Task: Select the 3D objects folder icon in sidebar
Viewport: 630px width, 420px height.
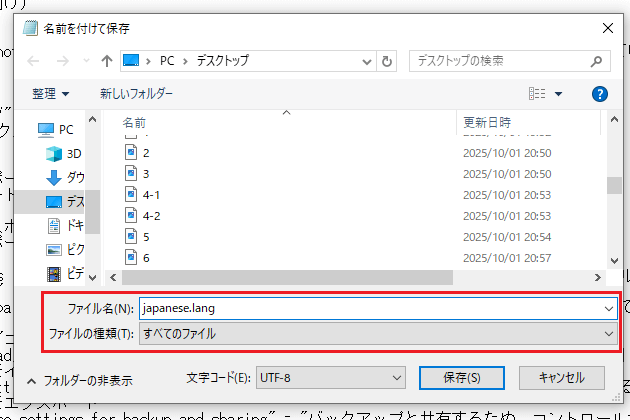Action: [53, 153]
